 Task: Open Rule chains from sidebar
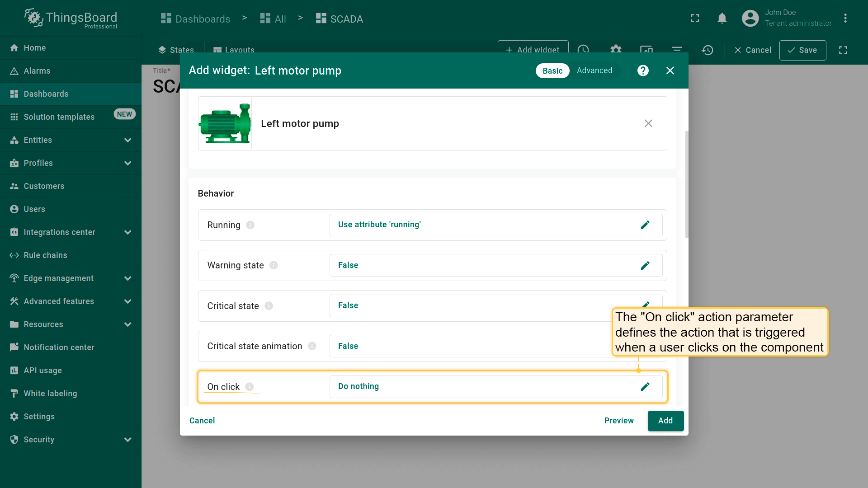(45, 255)
